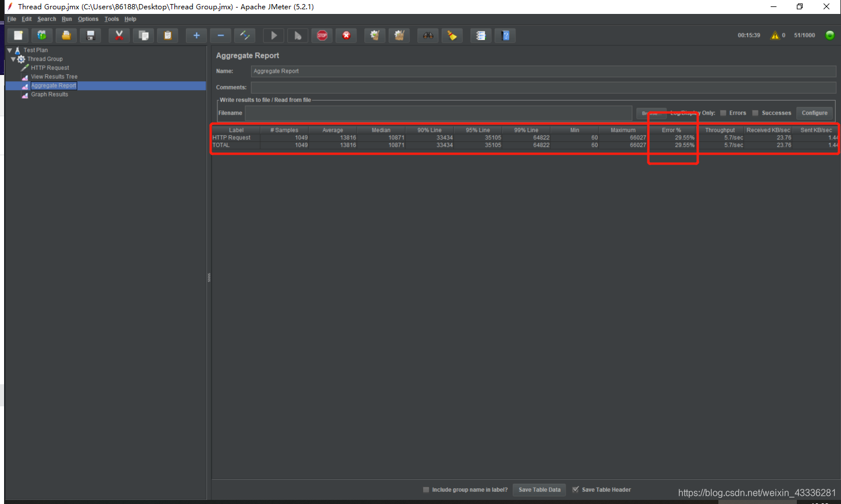Open the Function Helper list icon
The image size is (841, 504).
pos(481,35)
